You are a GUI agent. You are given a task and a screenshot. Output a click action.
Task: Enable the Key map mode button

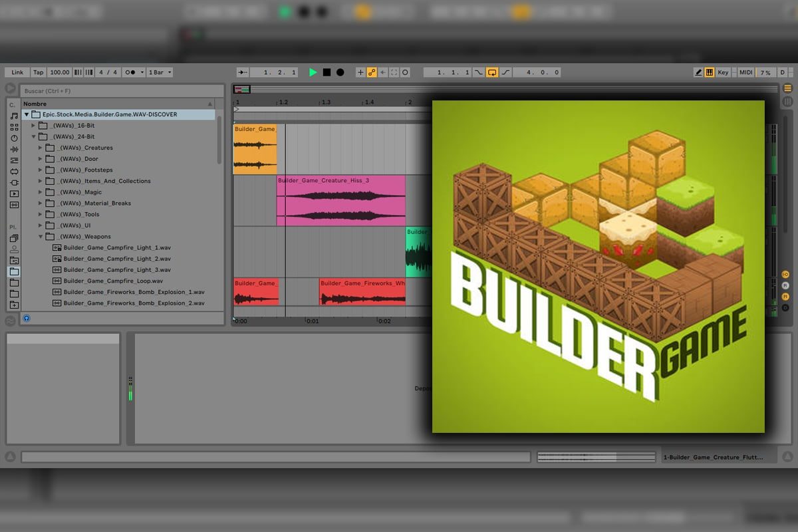click(x=723, y=72)
